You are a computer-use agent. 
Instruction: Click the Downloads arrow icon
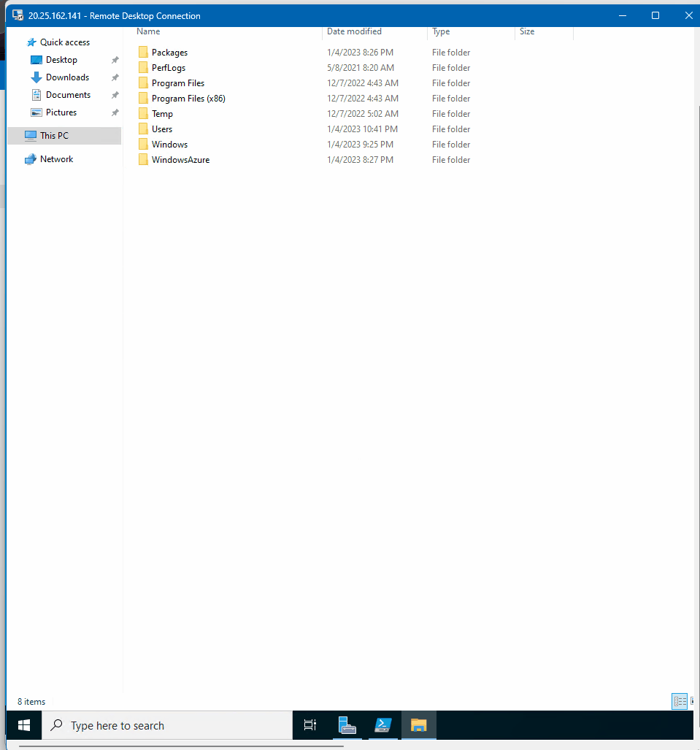(36, 77)
